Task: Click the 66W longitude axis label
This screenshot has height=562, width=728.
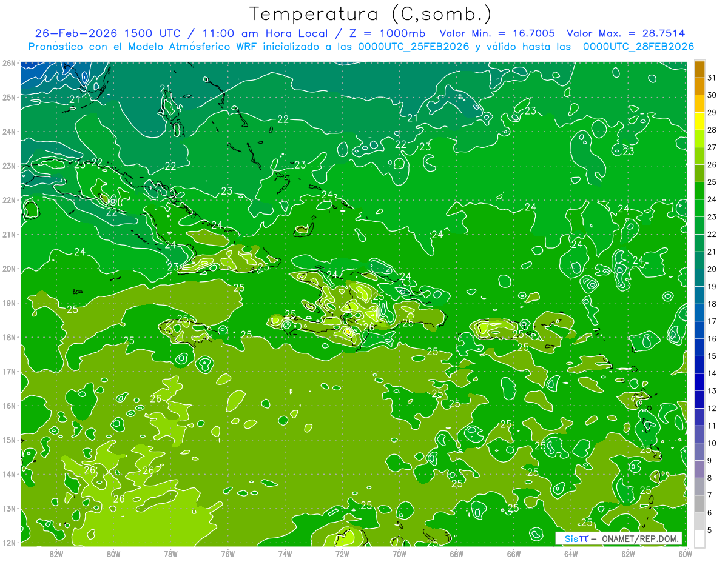Action: (514, 553)
